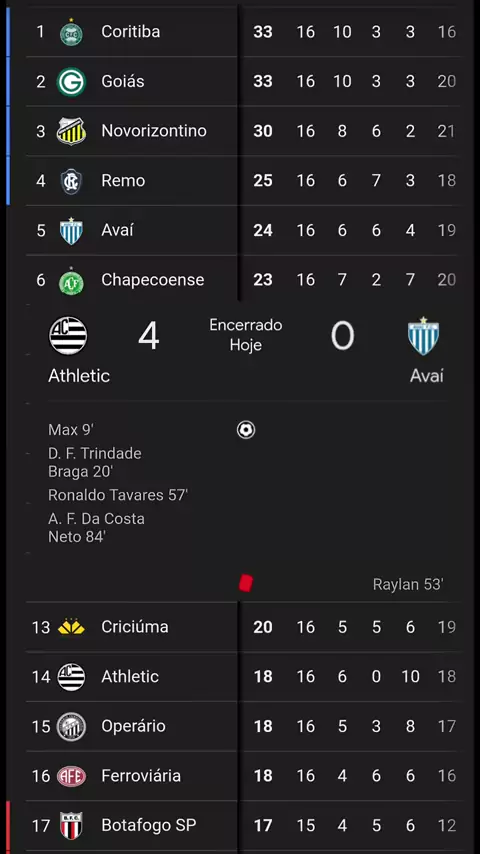This screenshot has width=480, height=854.
Task: Tap the Coritiba club crest
Action: coord(71,32)
